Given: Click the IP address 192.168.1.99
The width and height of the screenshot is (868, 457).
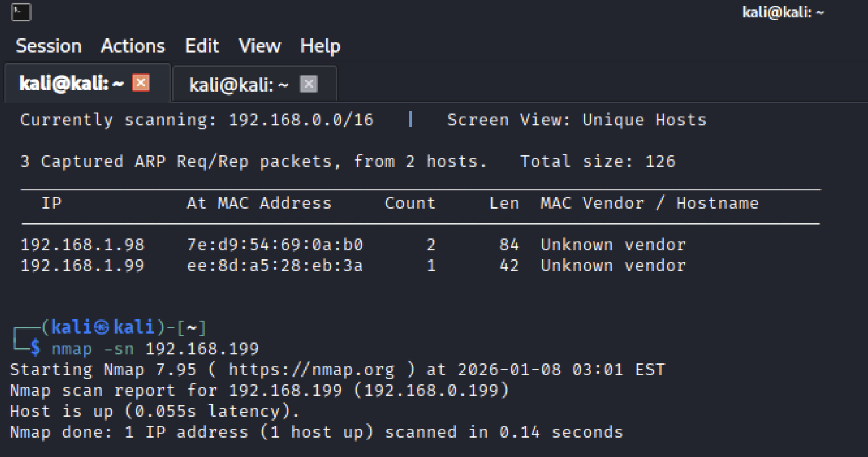Looking at the screenshot, I should click(82, 266).
